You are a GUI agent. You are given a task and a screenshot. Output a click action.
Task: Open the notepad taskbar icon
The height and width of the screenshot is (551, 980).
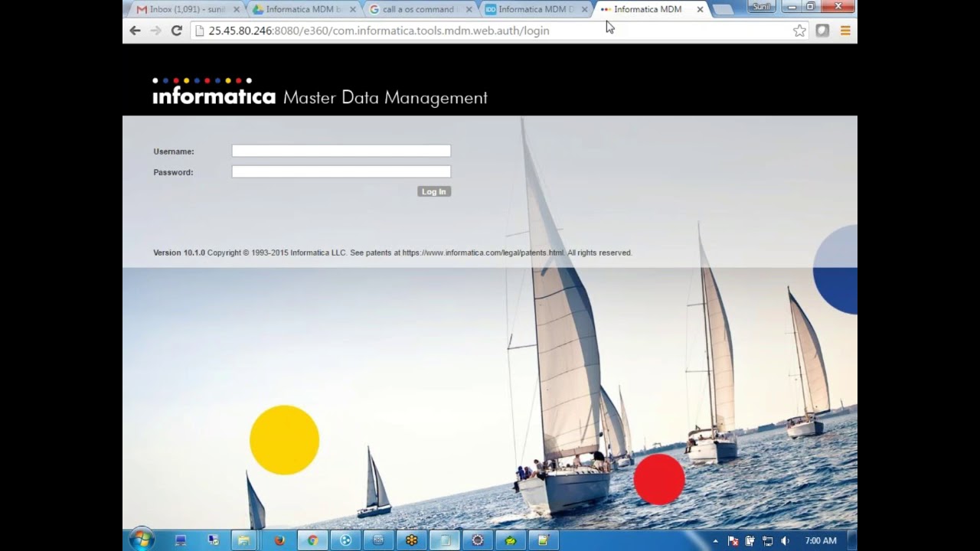tap(544, 540)
